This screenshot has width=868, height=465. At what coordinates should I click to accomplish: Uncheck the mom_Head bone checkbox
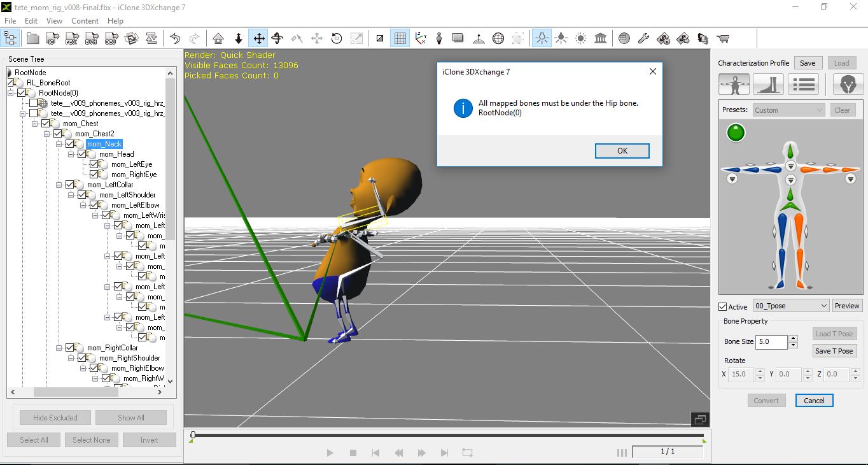81,154
